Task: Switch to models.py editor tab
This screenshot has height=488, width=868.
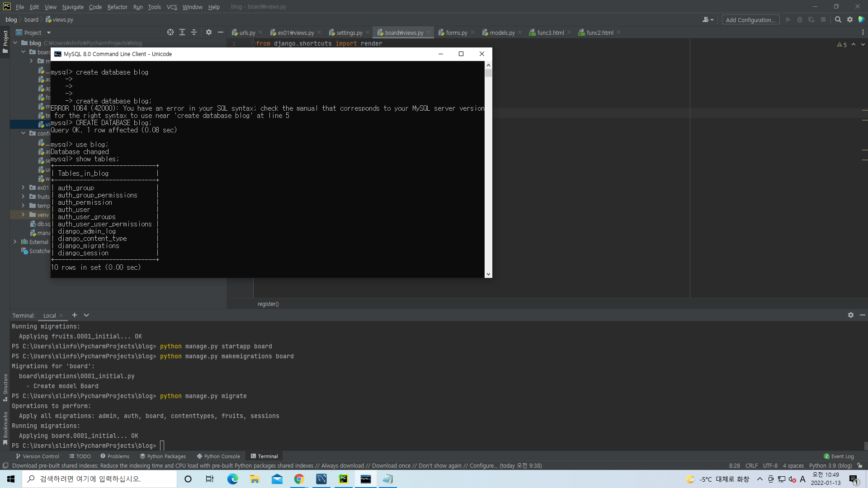Action: (x=502, y=33)
